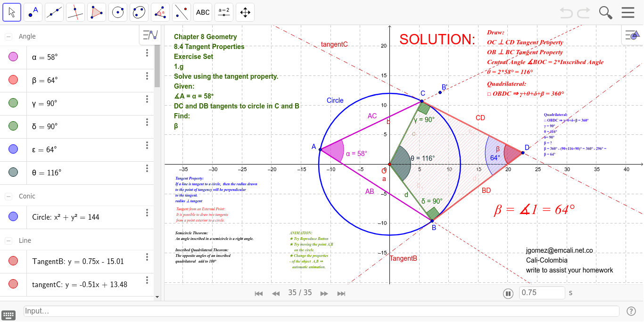Image resolution: width=644 pixels, height=322 pixels.
Task: Click the Undo arrow
Action: (x=567, y=13)
